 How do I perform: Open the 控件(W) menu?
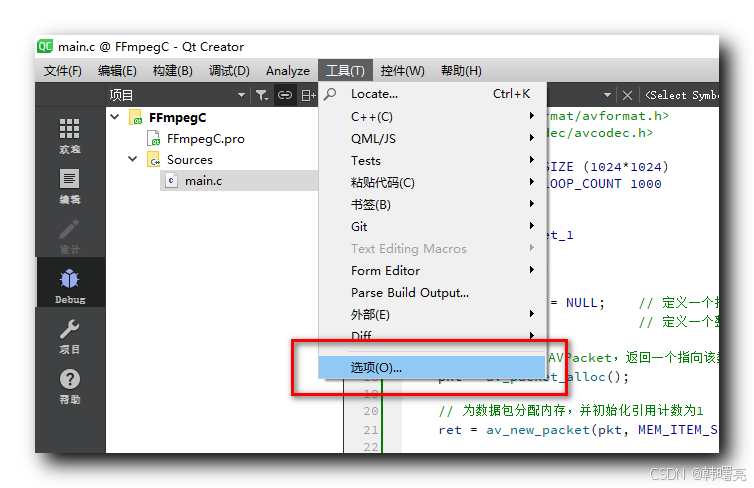point(402,71)
